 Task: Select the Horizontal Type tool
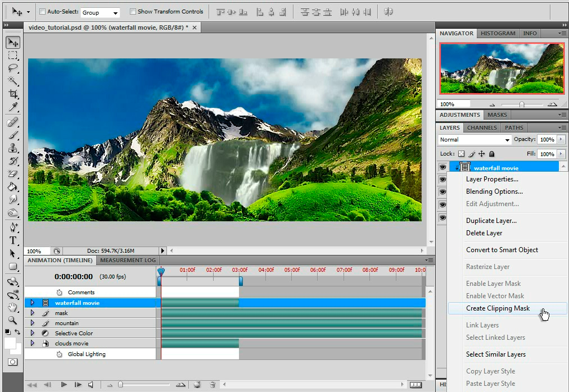pos(13,240)
